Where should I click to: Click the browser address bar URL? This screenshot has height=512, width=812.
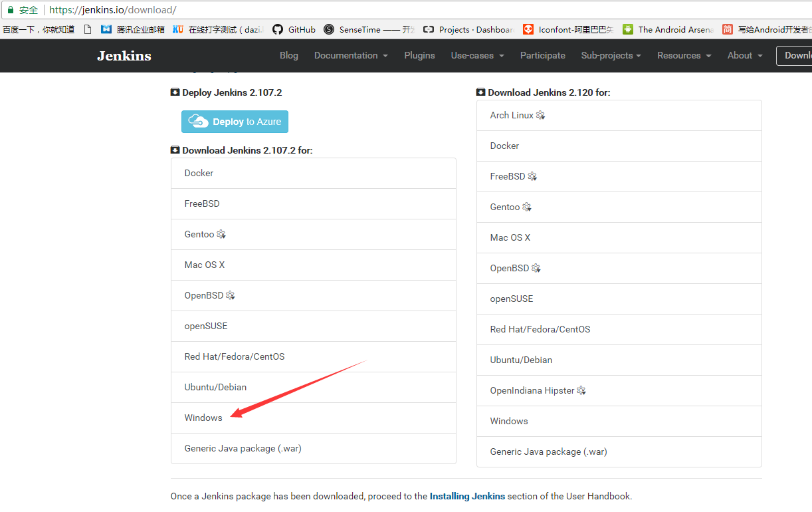pos(113,10)
